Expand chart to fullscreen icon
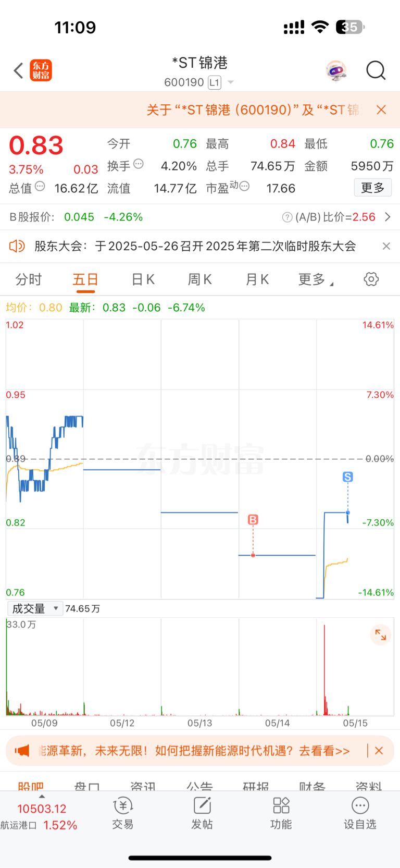Viewport: 400px width, 868px height. coord(381,634)
